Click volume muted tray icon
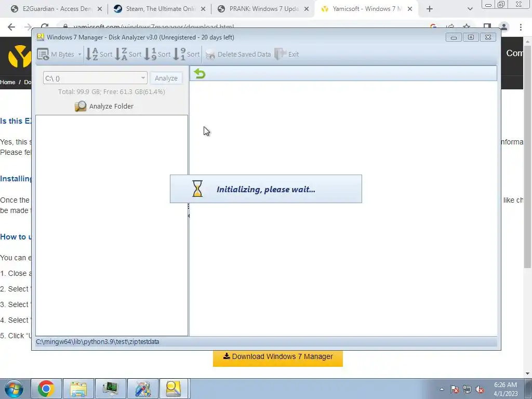 coord(480,389)
